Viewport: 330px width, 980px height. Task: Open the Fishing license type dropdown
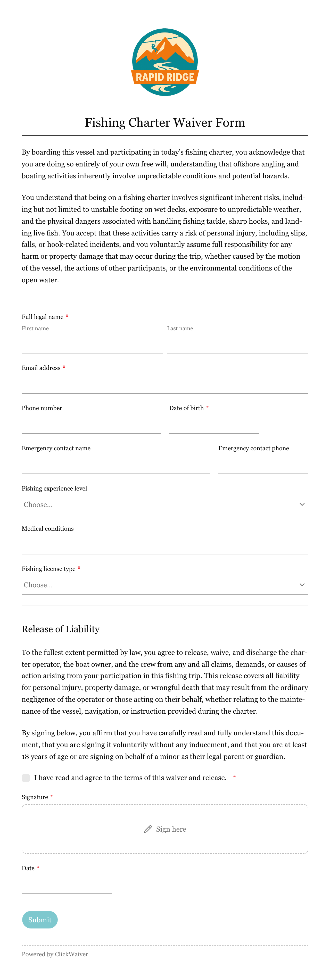pos(165,585)
